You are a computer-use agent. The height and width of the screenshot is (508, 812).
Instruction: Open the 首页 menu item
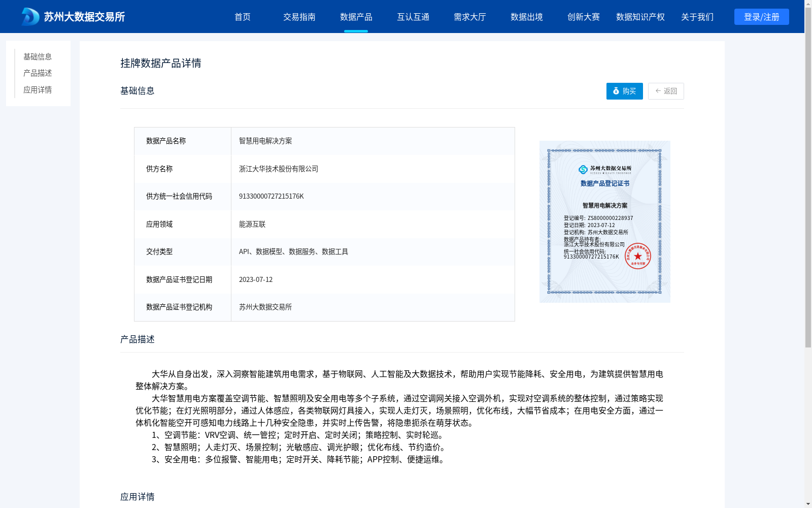(x=243, y=17)
